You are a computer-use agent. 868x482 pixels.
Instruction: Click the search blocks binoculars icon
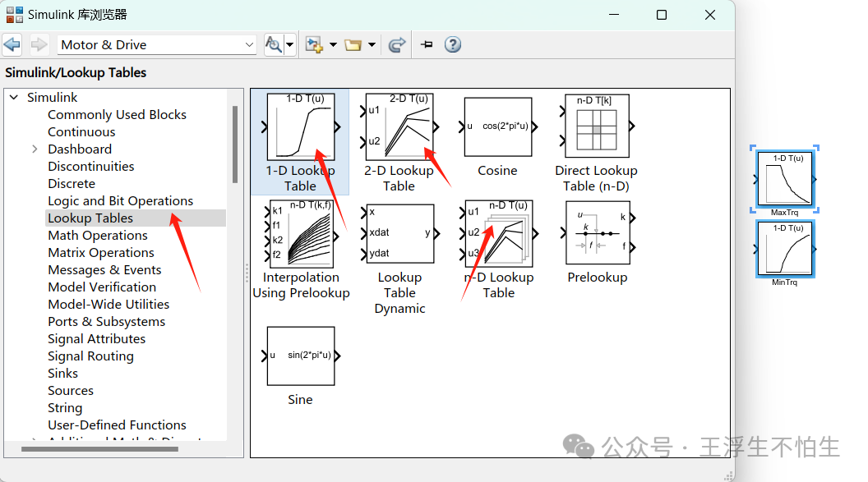pyautogui.click(x=274, y=44)
